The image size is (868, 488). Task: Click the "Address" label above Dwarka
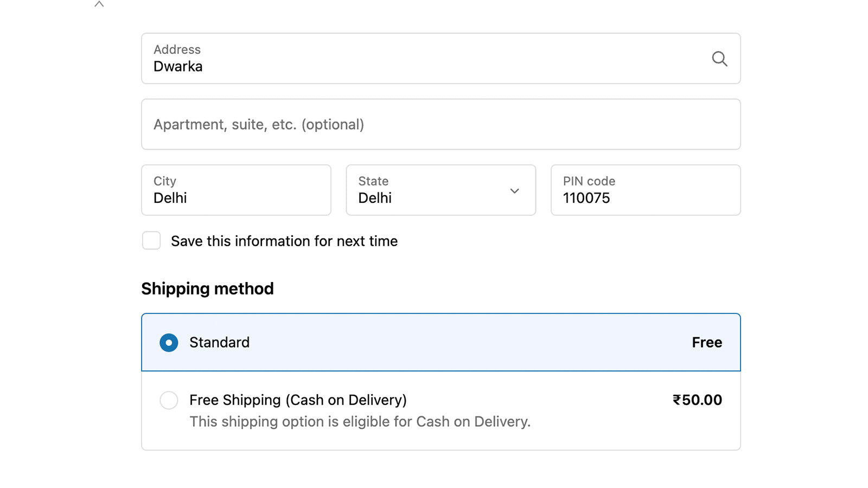pos(177,50)
